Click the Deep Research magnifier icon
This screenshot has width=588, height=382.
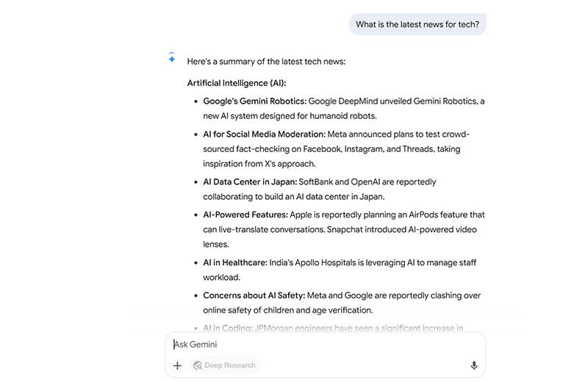[197, 365]
